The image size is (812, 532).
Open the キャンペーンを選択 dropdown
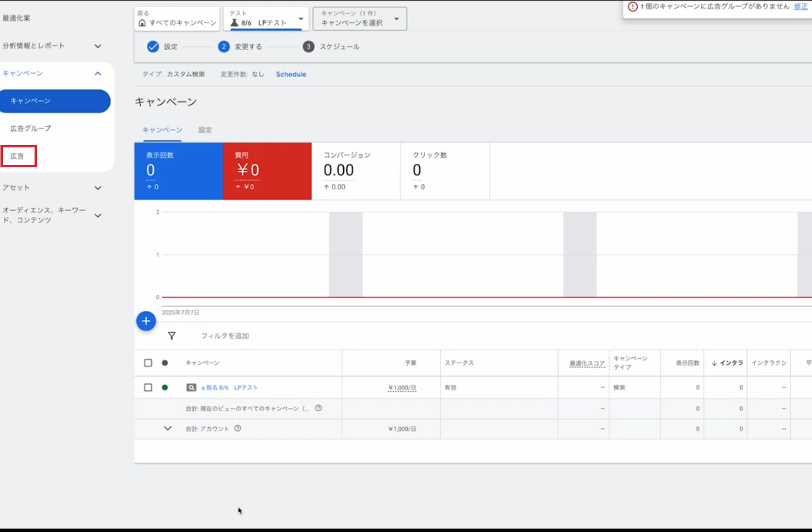[360, 19]
